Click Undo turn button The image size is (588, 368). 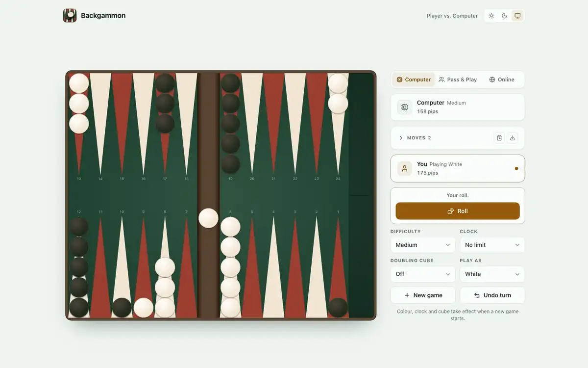point(492,295)
